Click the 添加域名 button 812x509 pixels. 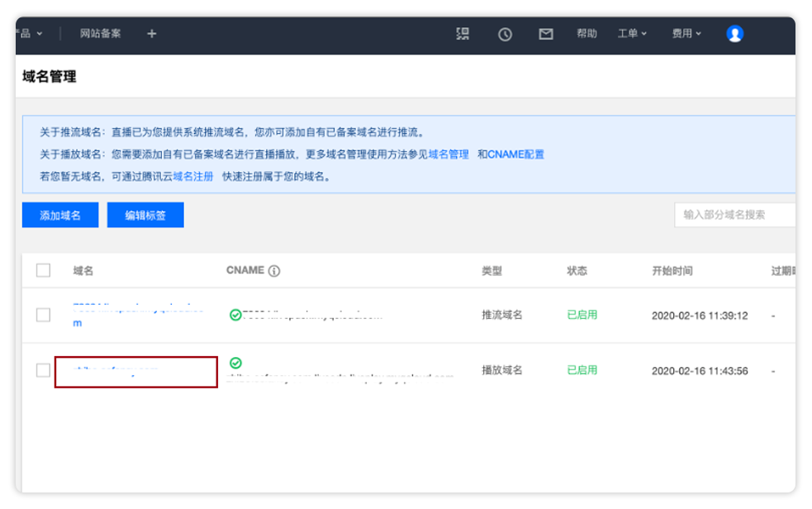point(60,215)
